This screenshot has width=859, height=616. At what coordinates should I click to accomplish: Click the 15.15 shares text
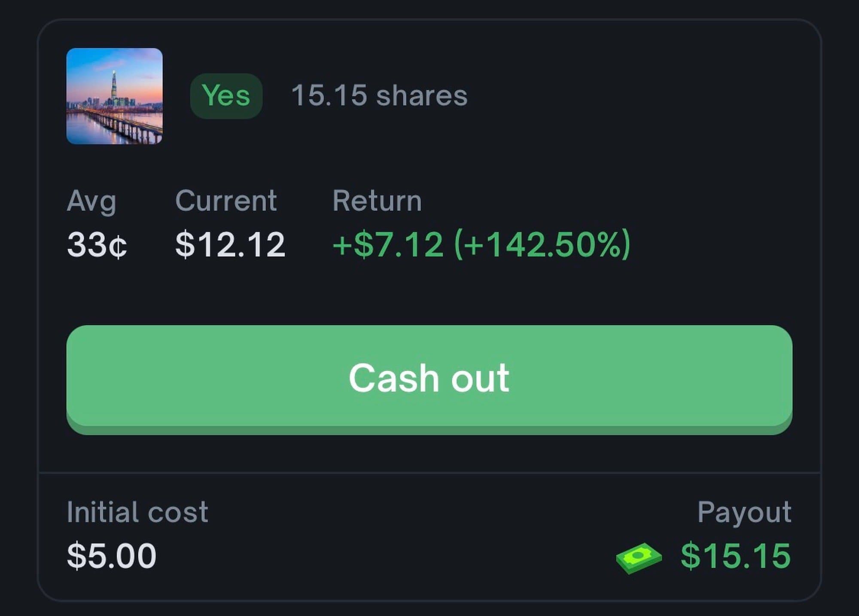379,95
